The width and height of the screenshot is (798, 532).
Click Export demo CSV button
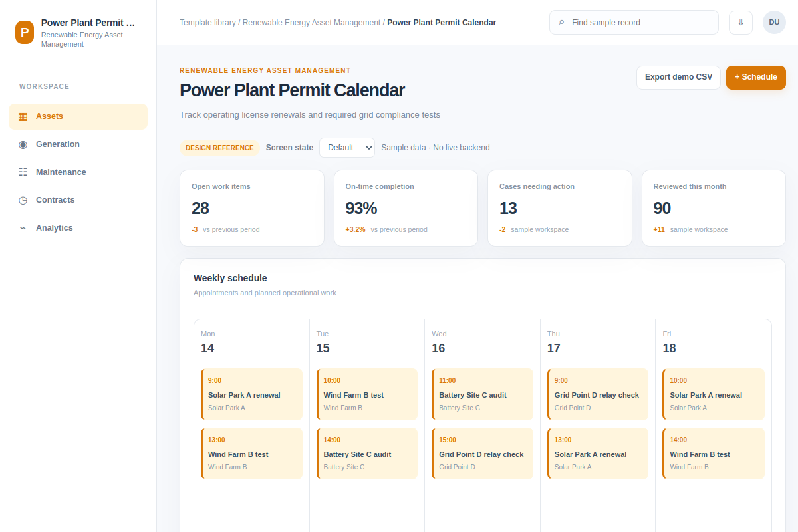pyautogui.click(x=678, y=77)
